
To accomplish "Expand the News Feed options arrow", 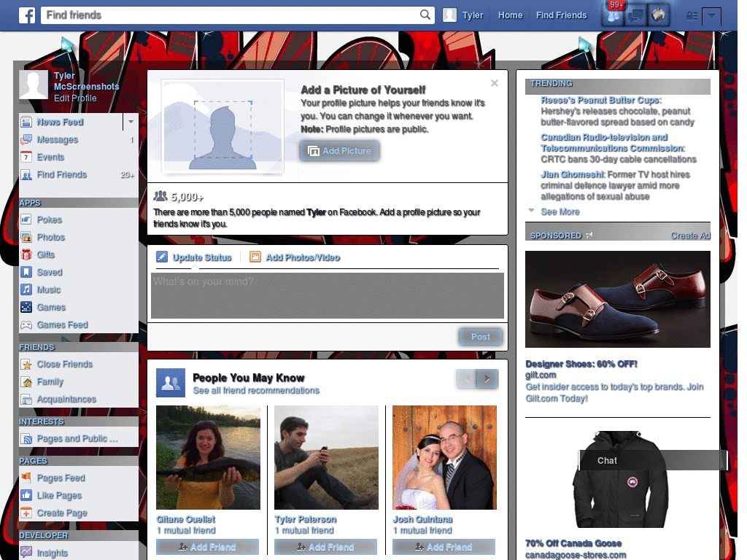I will click(x=131, y=122).
